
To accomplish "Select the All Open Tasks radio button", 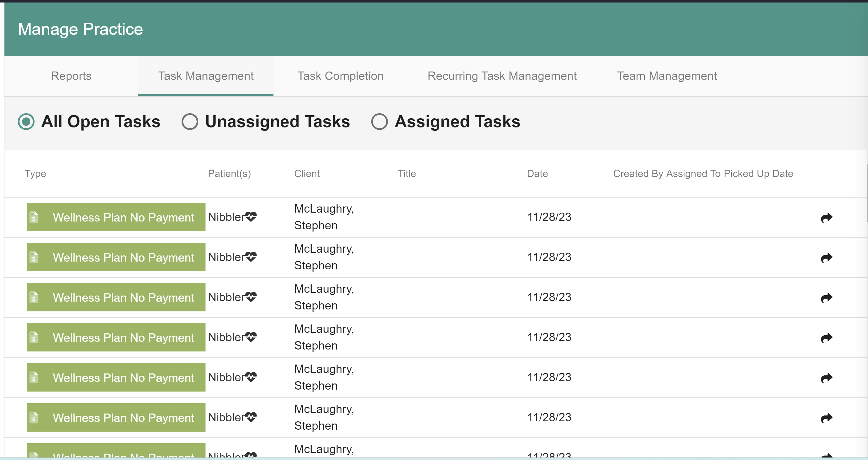I will (x=26, y=122).
